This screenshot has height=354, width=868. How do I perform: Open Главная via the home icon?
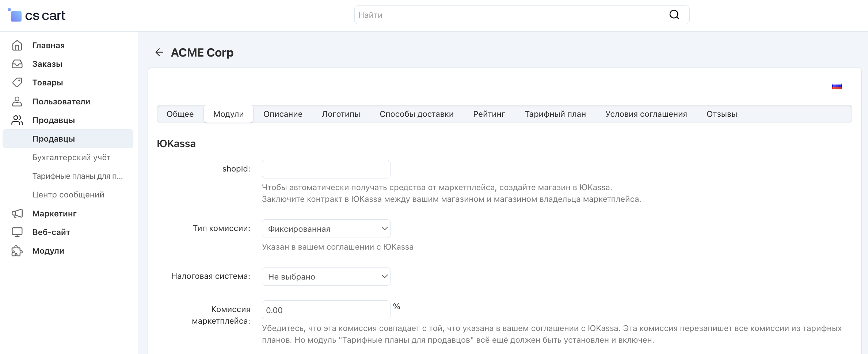(17, 45)
